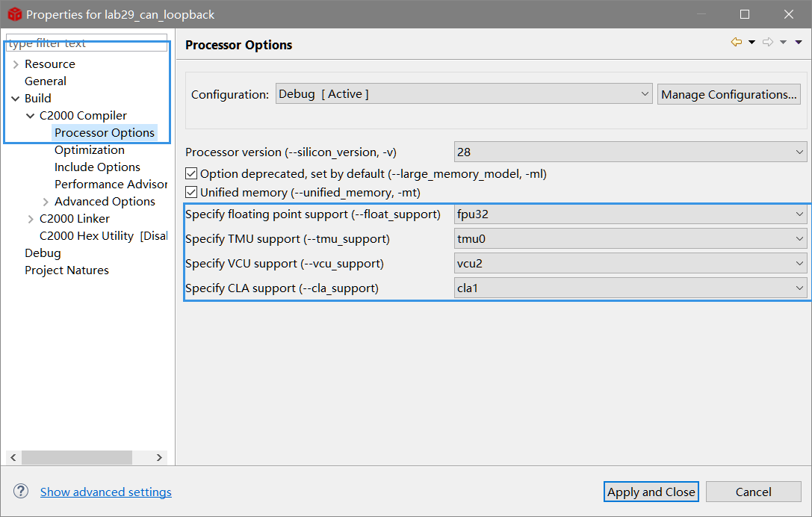Select Optimization in the settings tree
812x517 pixels.
point(90,150)
